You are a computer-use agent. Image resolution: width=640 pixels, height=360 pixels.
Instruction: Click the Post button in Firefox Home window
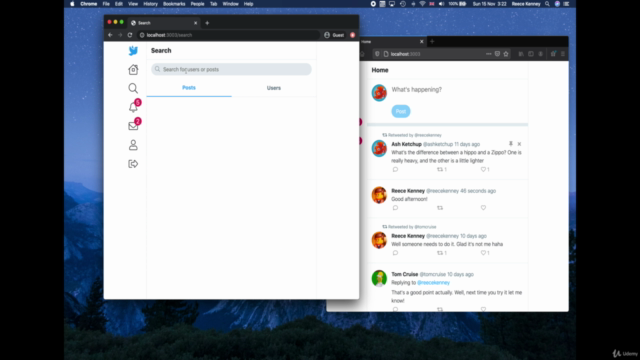coord(401,111)
